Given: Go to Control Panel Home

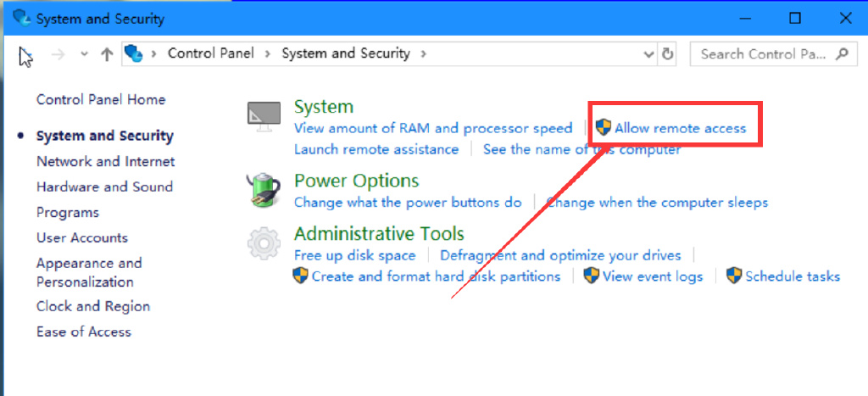Looking at the screenshot, I should click(101, 99).
